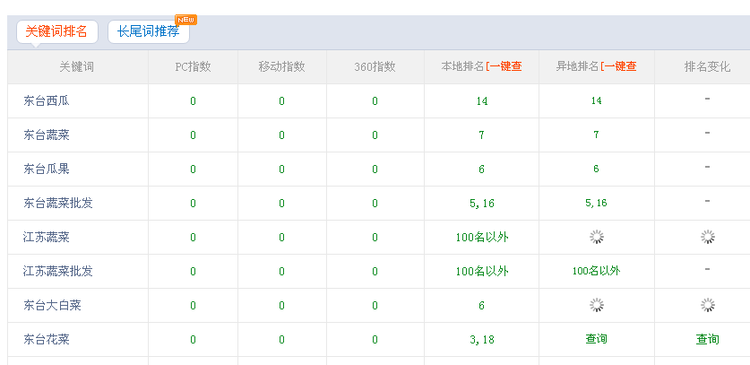Click 查询 in 排名变化 for 东台花菜
Image resolution: width=750 pixels, height=365 pixels.
click(x=707, y=340)
